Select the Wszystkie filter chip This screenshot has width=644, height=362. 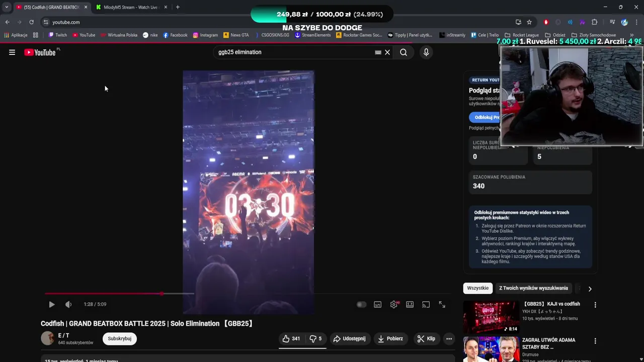tap(477, 288)
